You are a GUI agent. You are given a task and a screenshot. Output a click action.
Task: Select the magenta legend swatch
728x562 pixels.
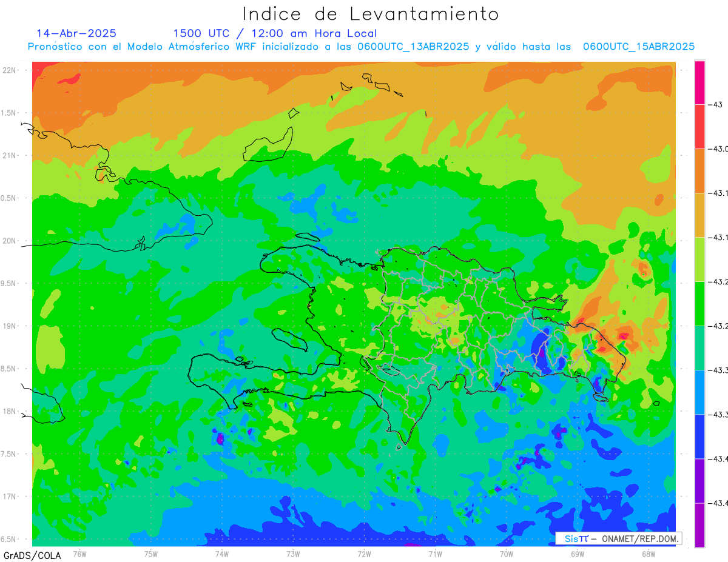tap(699, 82)
